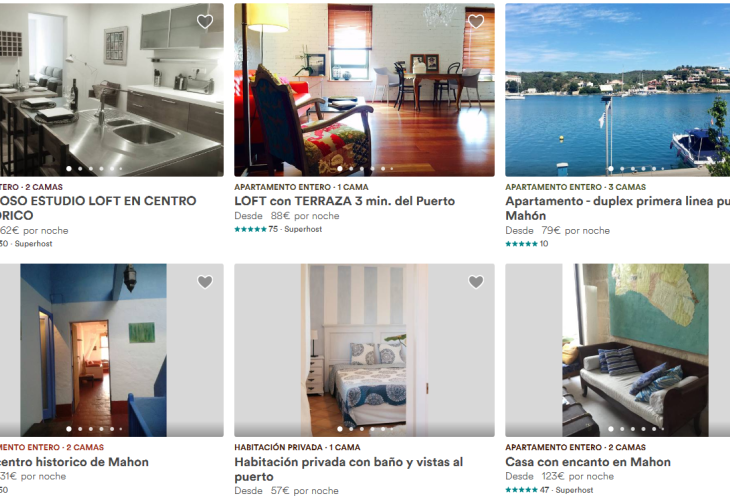Select the third carousel dot on the bedroom photo
Viewport: 730px width, 500px height.
tap(362, 429)
